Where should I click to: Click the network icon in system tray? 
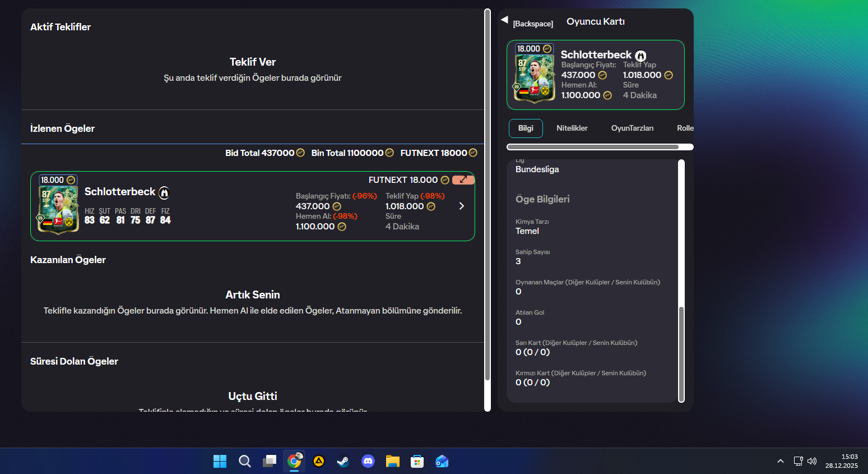[x=799, y=461]
